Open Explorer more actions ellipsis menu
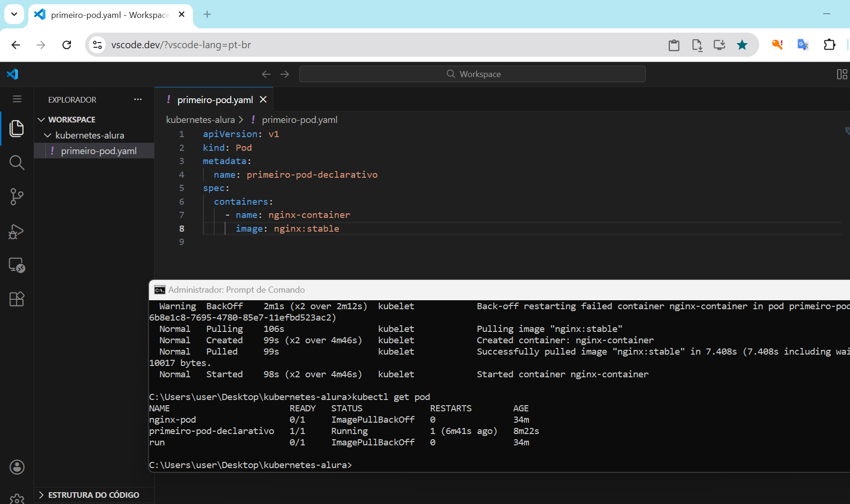This screenshot has height=504, width=850. 138,100
